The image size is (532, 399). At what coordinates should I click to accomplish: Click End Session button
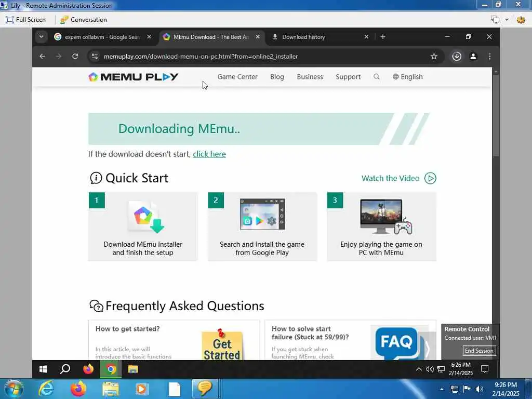478,351
